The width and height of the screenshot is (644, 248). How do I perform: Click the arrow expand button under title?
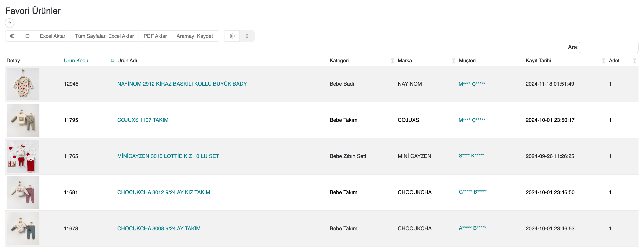[x=9, y=23]
